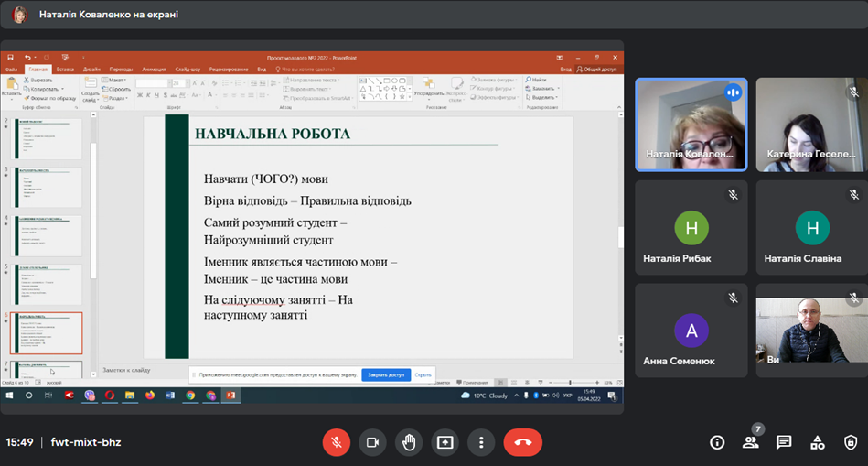The image size is (868, 466).
Task: Open the Activities panel icon
Action: coord(818,442)
